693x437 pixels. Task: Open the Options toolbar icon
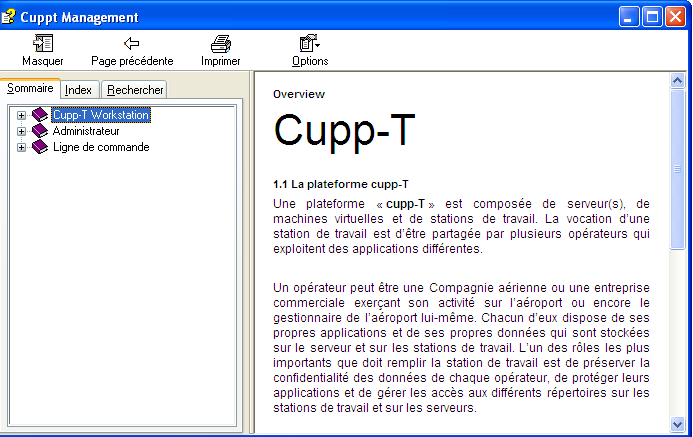pos(309,43)
